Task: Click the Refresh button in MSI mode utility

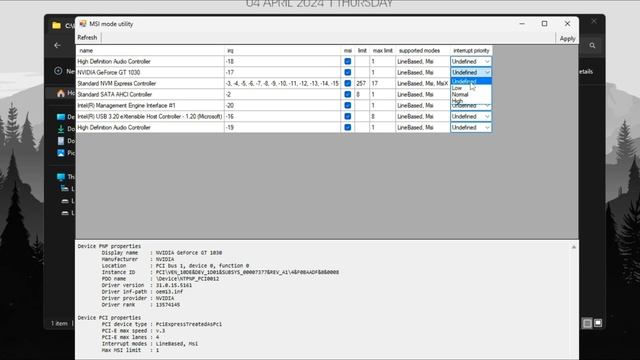Action: [87, 38]
